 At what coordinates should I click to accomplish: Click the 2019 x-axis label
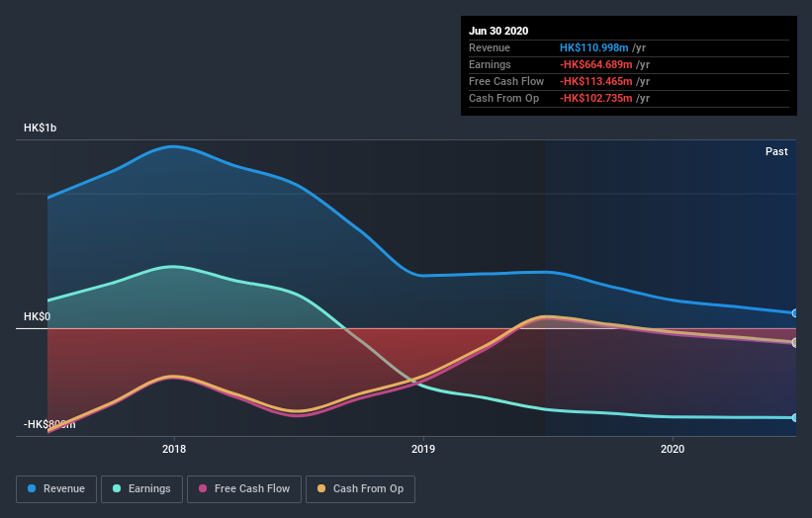tap(423, 449)
